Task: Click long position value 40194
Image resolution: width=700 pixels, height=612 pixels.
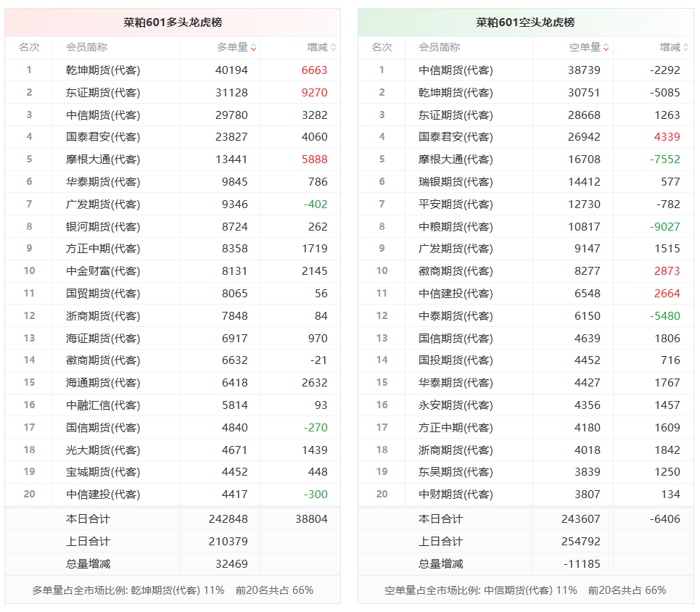Action: point(231,70)
